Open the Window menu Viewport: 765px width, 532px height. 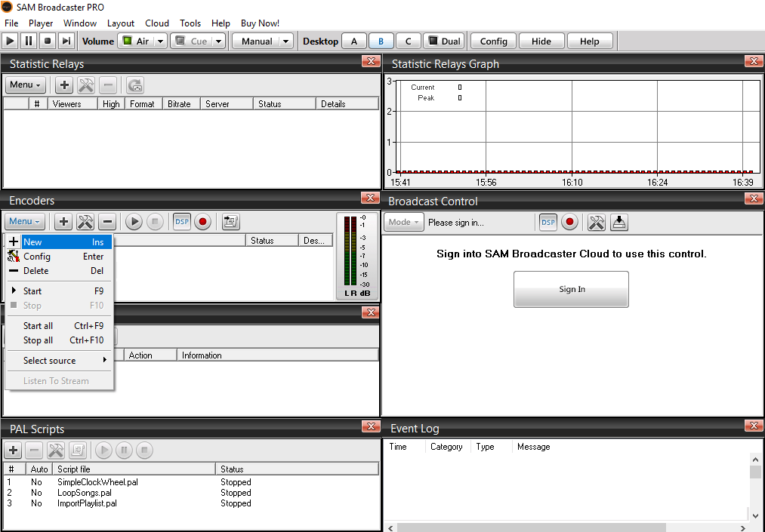click(x=80, y=23)
